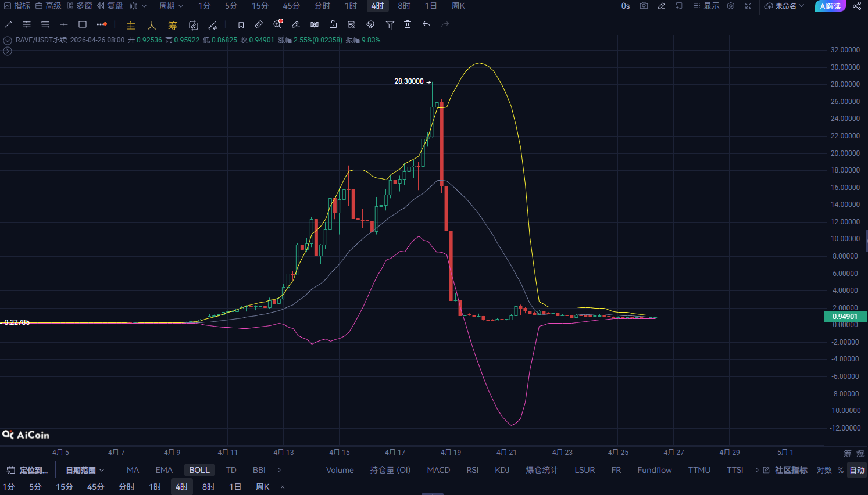Click the AI解读 button
The height and width of the screenshot is (495, 868).
click(x=830, y=6)
